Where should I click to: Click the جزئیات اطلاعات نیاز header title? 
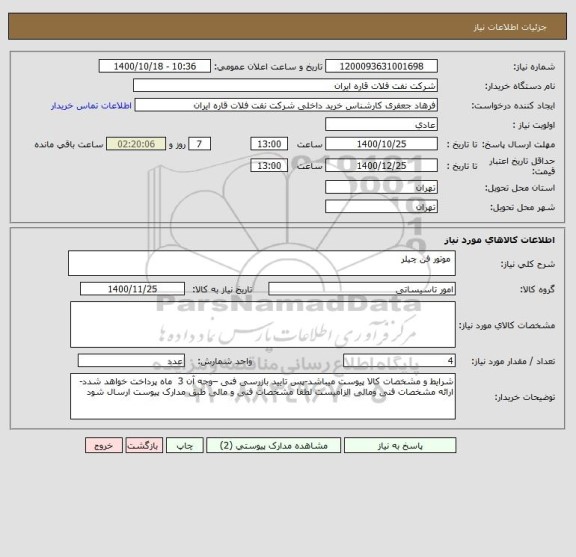(510, 27)
